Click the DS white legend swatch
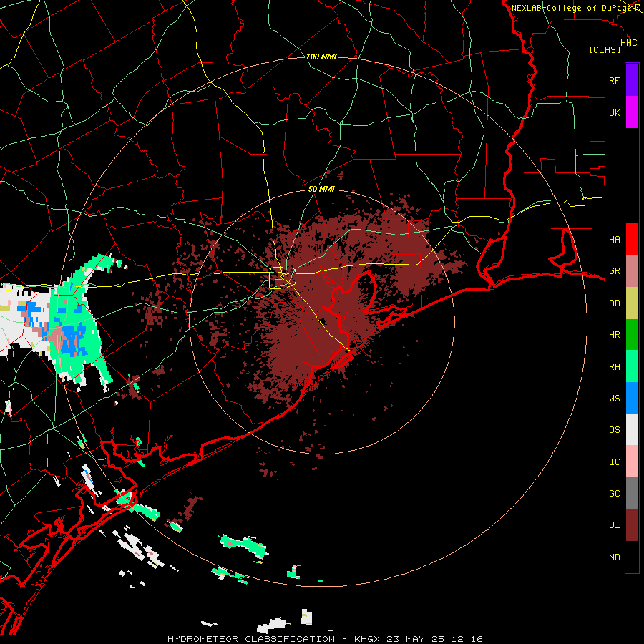The image size is (644, 644). pos(632,429)
